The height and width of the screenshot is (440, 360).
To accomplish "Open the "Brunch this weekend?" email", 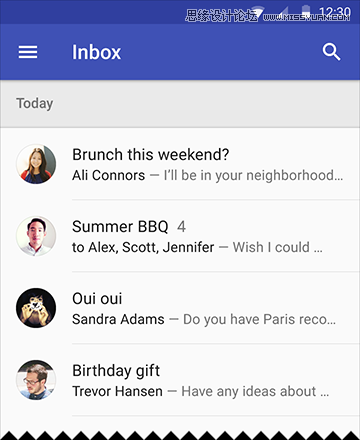I will tap(180, 164).
